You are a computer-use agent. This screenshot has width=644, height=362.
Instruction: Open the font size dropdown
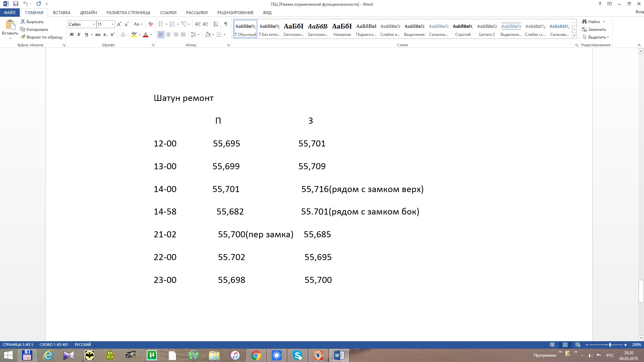pos(112,24)
